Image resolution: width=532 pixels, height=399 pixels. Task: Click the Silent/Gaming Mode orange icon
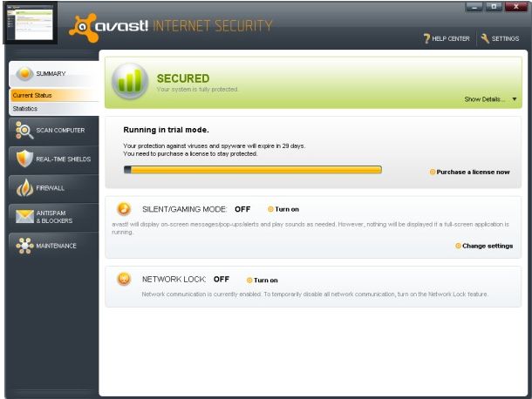point(124,209)
